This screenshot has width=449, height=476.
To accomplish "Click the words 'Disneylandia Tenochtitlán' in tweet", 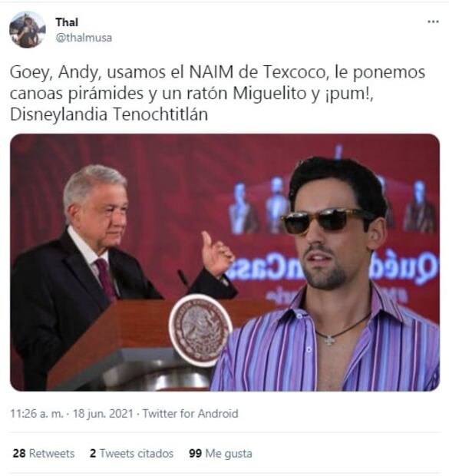I will pyautogui.click(x=109, y=114).
